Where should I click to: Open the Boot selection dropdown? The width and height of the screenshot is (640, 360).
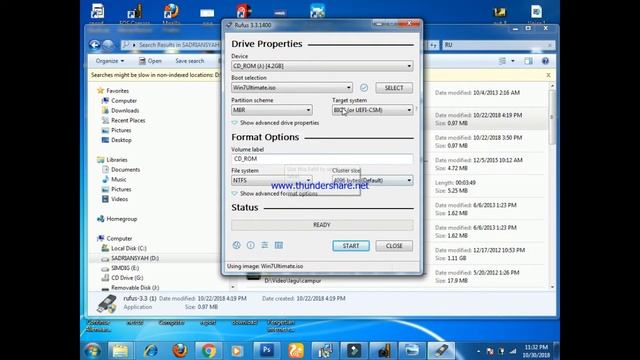(291, 88)
